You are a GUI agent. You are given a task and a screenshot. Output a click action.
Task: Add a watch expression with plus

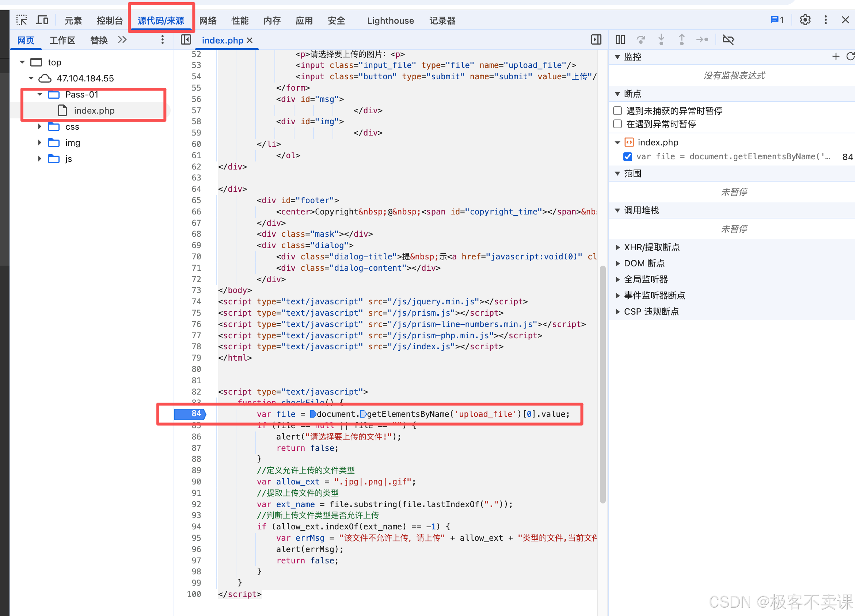click(x=836, y=57)
